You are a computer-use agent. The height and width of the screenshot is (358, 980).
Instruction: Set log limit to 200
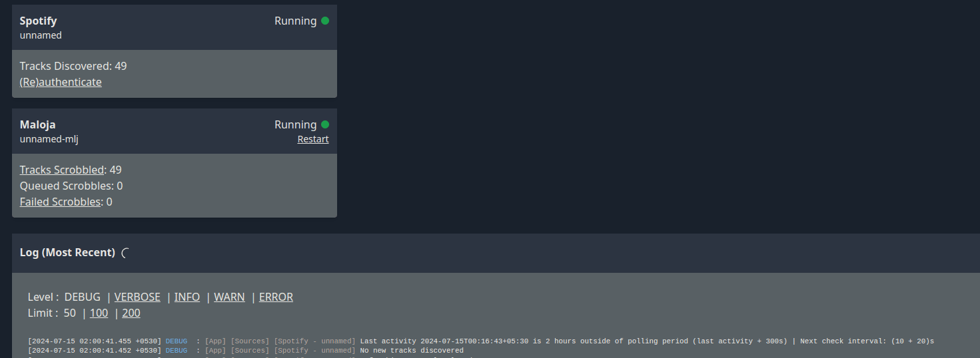(x=131, y=313)
